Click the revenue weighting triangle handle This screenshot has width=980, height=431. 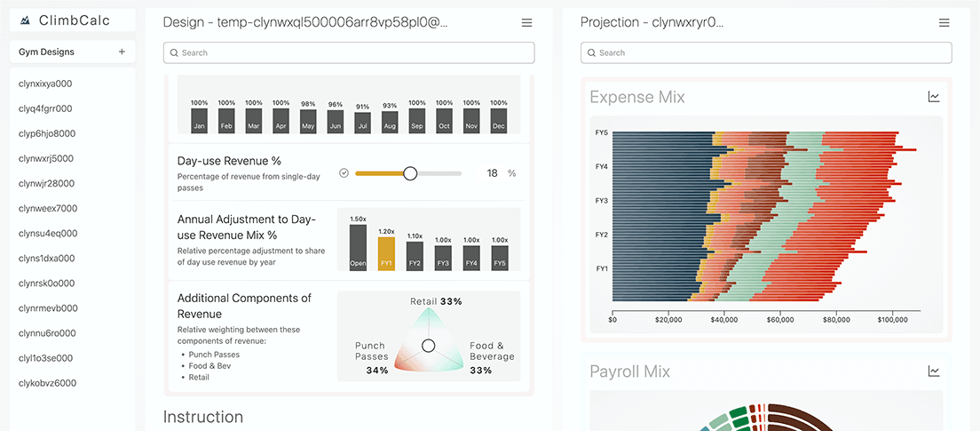pos(428,345)
